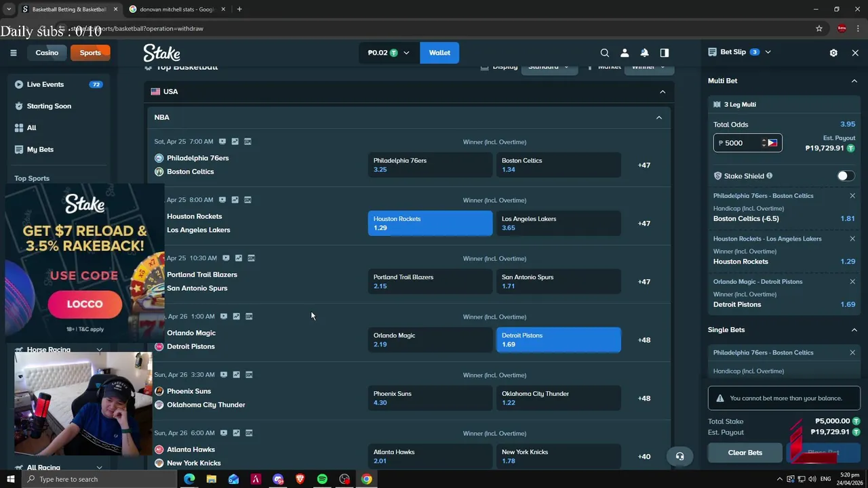Collapse the Single Bets section
Viewport: 868px width, 488px height.
tap(854, 330)
